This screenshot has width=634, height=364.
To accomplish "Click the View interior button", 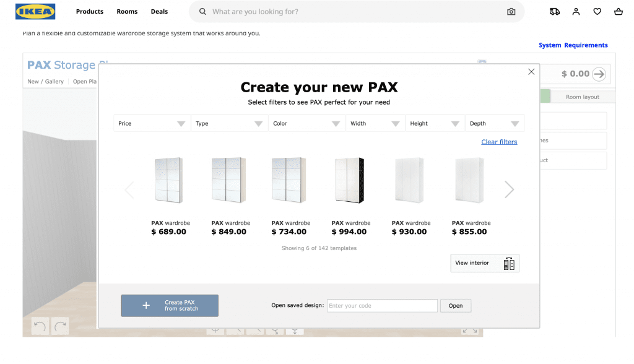I will point(485,263).
